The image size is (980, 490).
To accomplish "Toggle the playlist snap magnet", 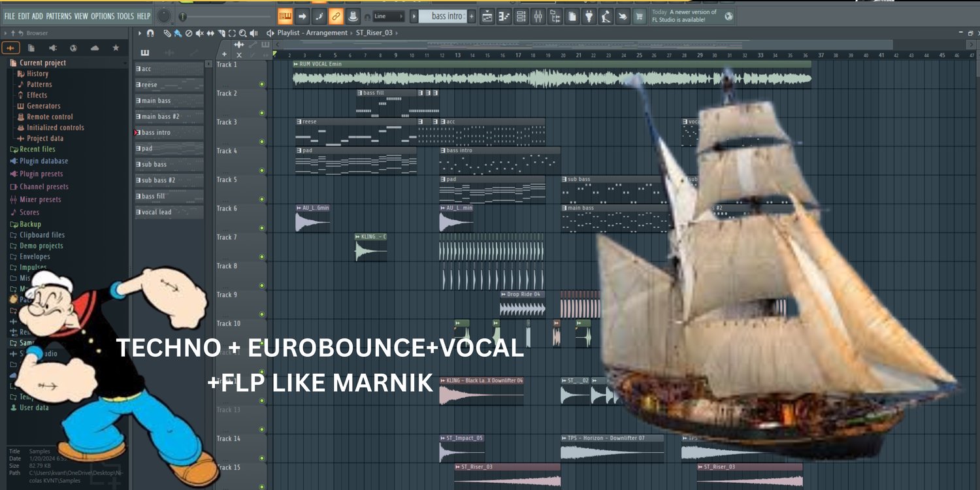I will [x=150, y=33].
